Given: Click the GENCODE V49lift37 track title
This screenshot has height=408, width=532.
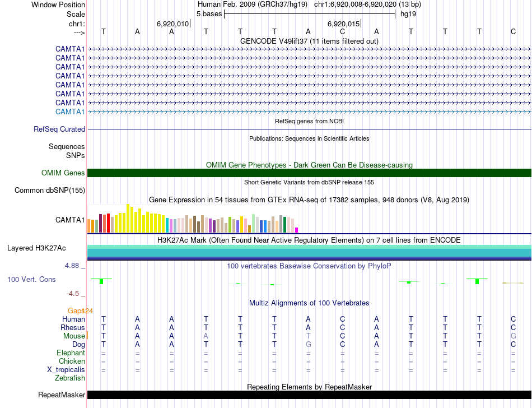Looking at the screenshot, I should pyautogui.click(x=309, y=41).
